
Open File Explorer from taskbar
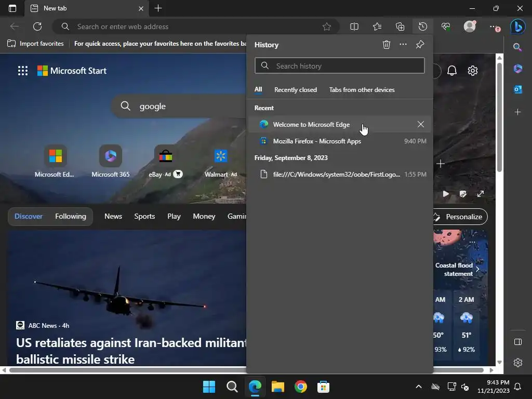278,387
